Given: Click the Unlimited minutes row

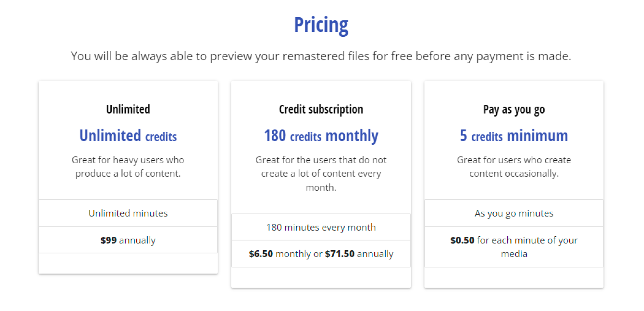Looking at the screenshot, I should pos(128,213).
